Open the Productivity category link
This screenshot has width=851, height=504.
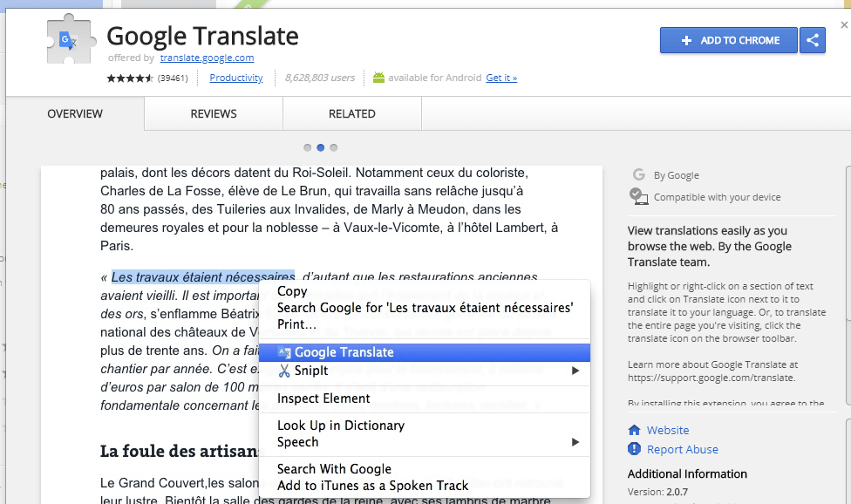click(236, 78)
